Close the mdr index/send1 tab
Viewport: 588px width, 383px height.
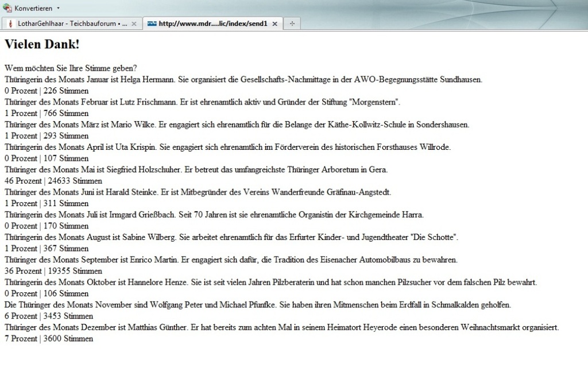tap(274, 24)
